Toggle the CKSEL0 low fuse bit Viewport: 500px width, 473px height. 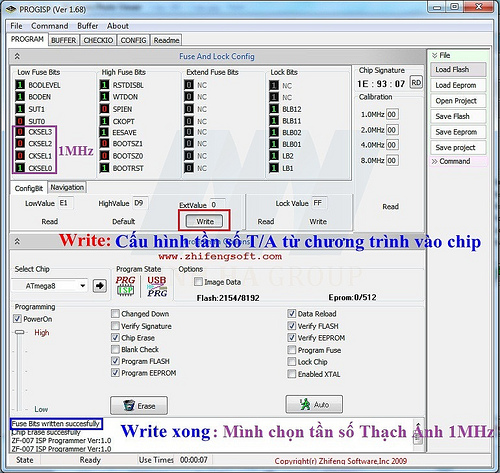(20, 168)
